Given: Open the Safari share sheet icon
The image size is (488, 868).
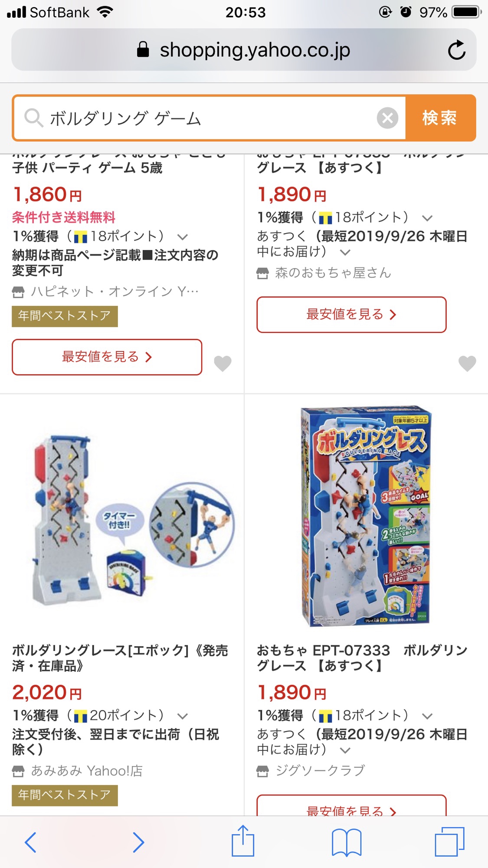Looking at the screenshot, I should click(243, 841).
